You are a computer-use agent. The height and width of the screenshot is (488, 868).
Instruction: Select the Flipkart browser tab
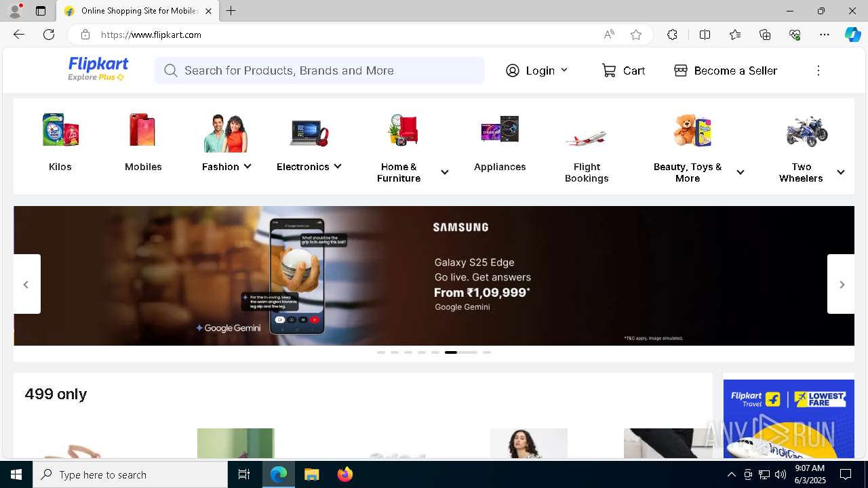click(137, 11)
